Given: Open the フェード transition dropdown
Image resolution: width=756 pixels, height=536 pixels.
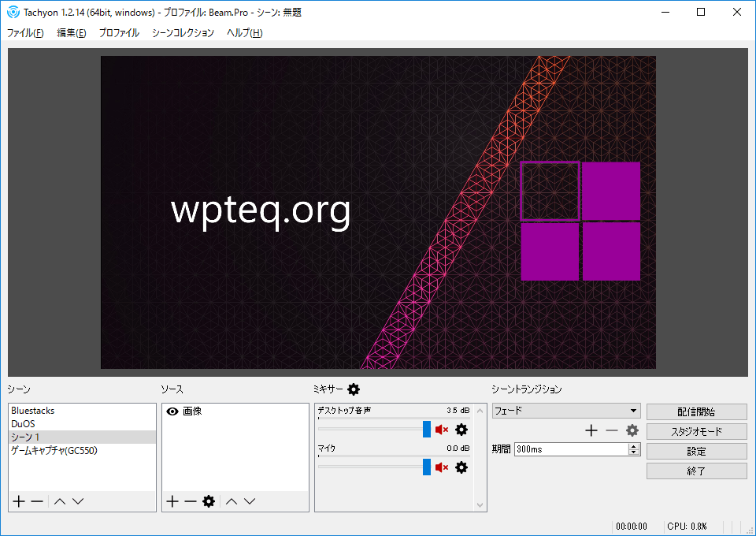Looking at the screenshot, I should click(x=634, y=411).
